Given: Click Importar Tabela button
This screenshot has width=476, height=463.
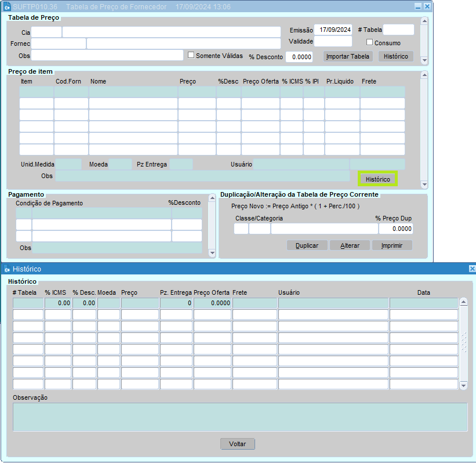Looking at the screenshot, I should click(347, 57).
